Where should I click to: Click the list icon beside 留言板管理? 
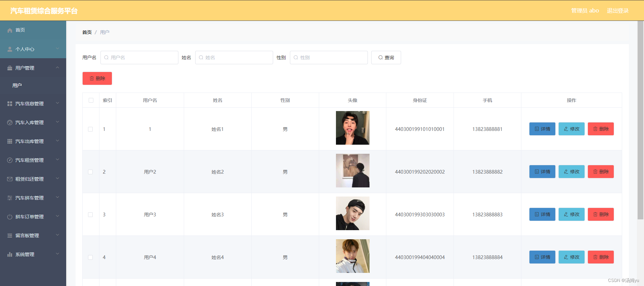point(10,236)
